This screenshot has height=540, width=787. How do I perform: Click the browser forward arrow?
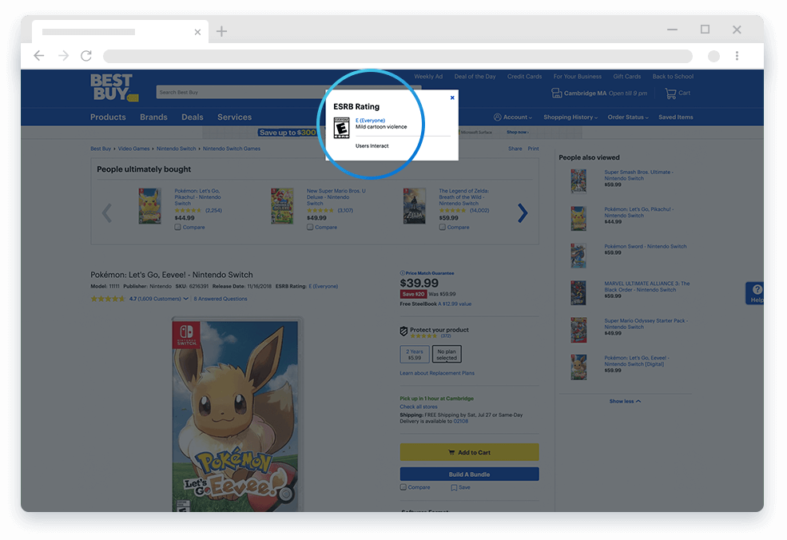point(63,56)
